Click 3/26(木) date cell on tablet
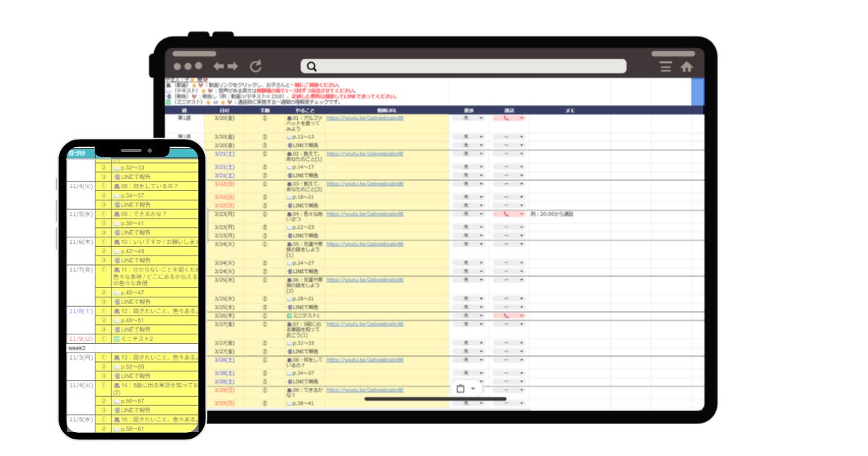 pos(224,316)
